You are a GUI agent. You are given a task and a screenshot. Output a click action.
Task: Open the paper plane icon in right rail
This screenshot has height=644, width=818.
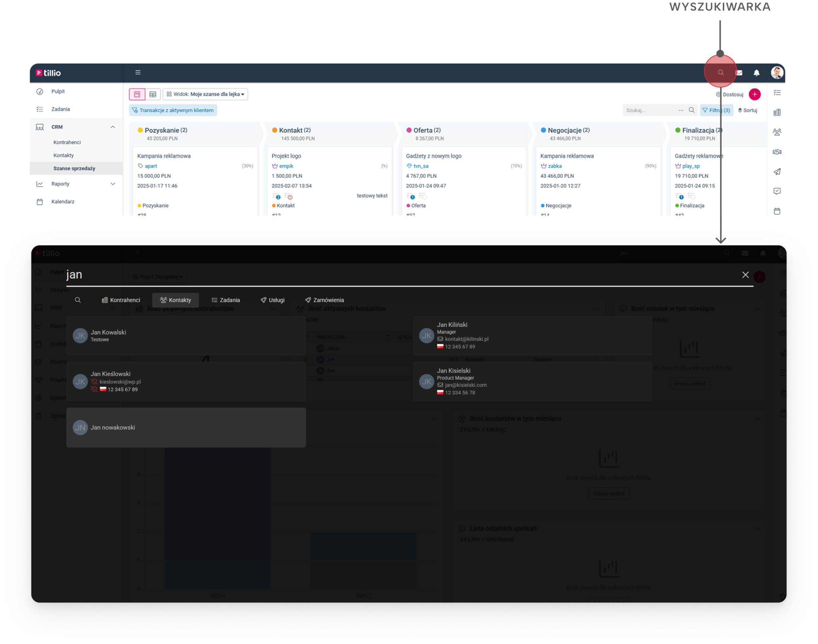coord(777,171)
